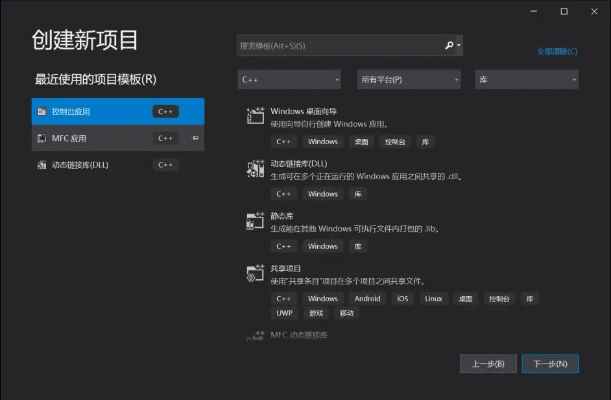Click the Android tag under 共享项目
611x400 pixels.
click(x=367, y=299)
